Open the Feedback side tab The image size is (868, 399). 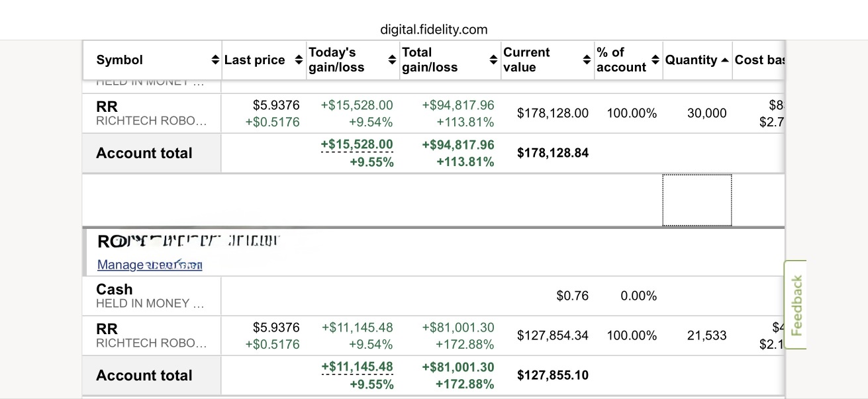(x=796, y=305)
